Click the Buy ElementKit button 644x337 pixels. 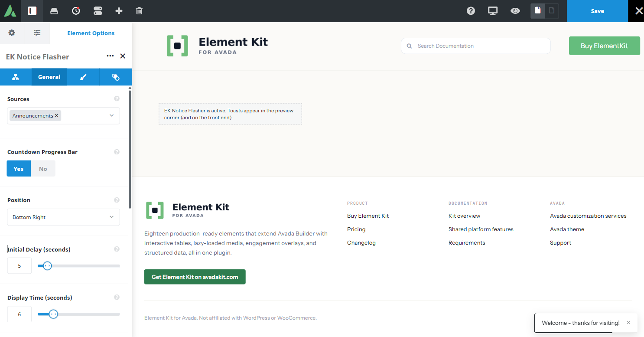point(604,46)
